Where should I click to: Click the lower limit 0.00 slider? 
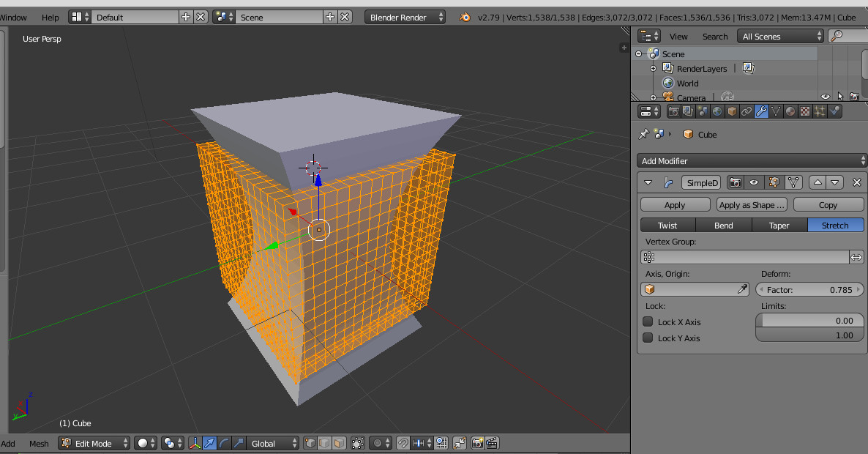(809, 320)
